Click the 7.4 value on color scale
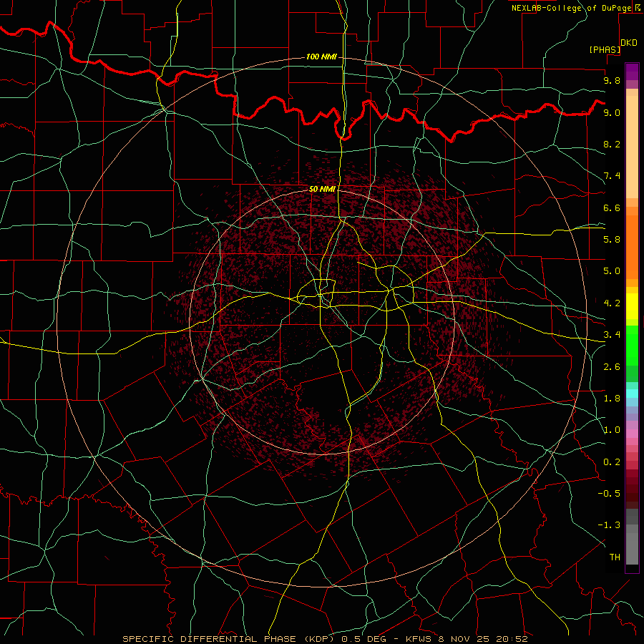The height and width of the screenshot is (644, 644). 612,176
